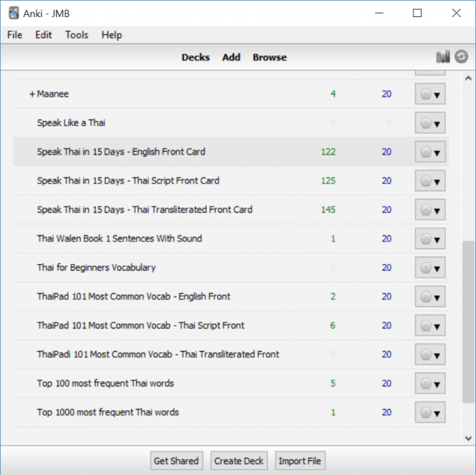This screenshot has height=475, width=476.
Task: Open options gear for ThaiPadi Transliterated Front deck
Action: 430,355
